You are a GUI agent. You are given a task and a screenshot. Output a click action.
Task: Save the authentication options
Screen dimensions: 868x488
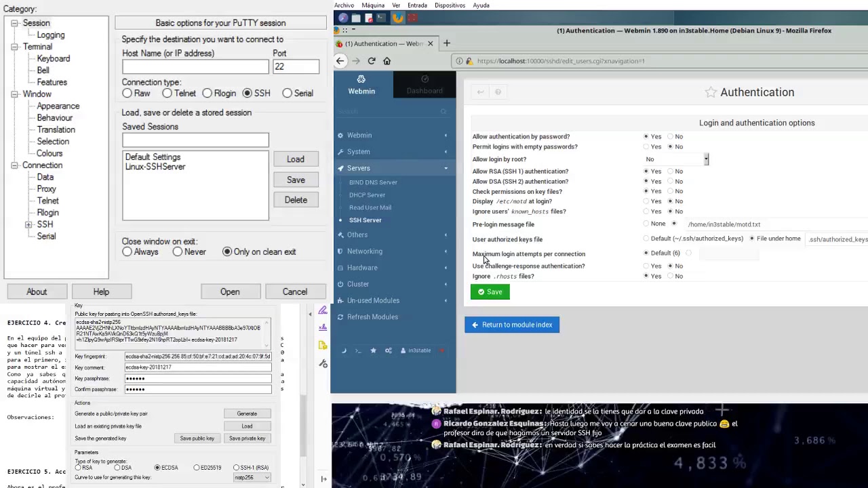point(490,292)
